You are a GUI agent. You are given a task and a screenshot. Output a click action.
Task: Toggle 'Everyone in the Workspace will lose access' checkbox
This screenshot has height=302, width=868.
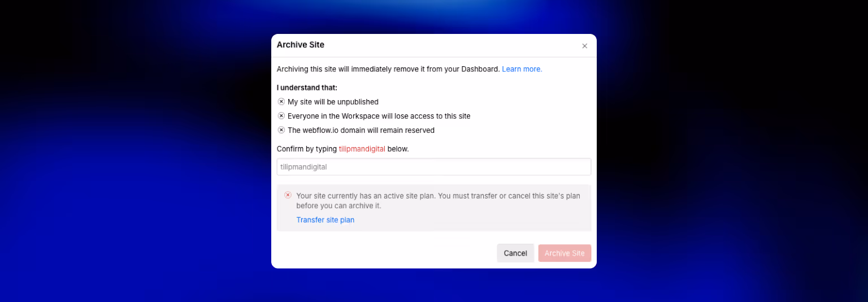click(x=281, y=116)
